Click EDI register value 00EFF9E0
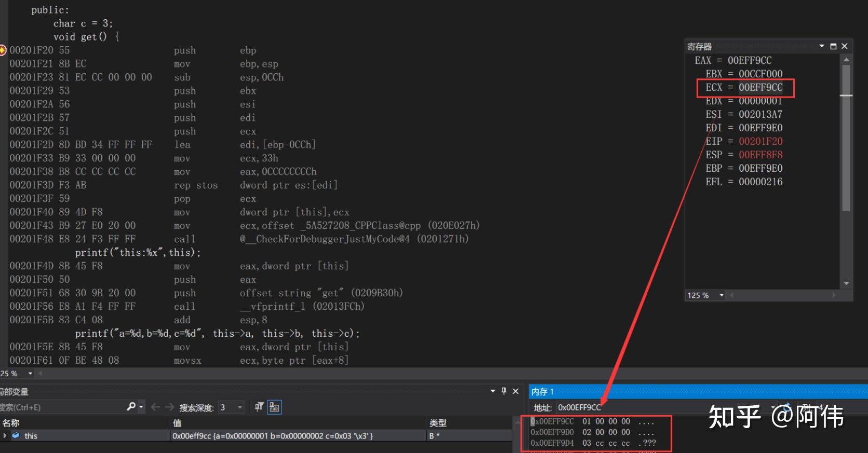Viewport: 868px width, 453px height. click(x=760, y=128)
